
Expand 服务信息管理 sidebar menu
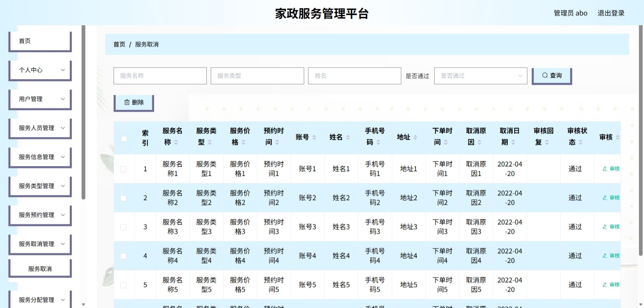(40, 157)
